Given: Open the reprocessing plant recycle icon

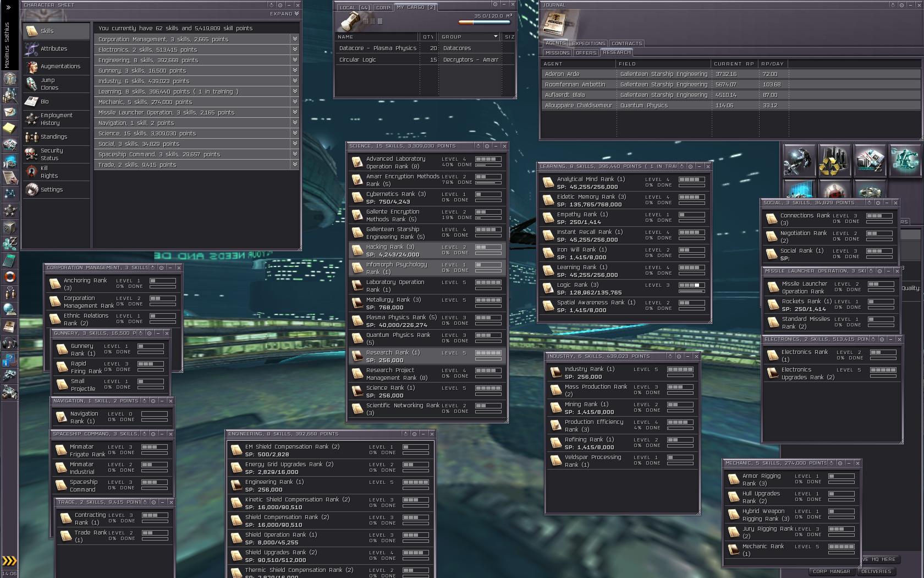Looking at the screenshot, I should [834, 160].
